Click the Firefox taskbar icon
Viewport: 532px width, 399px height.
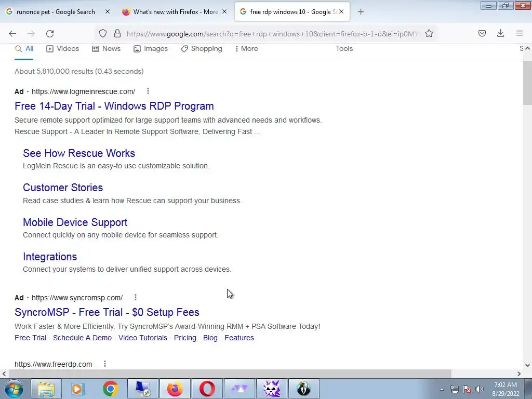(x=175, y=389)
